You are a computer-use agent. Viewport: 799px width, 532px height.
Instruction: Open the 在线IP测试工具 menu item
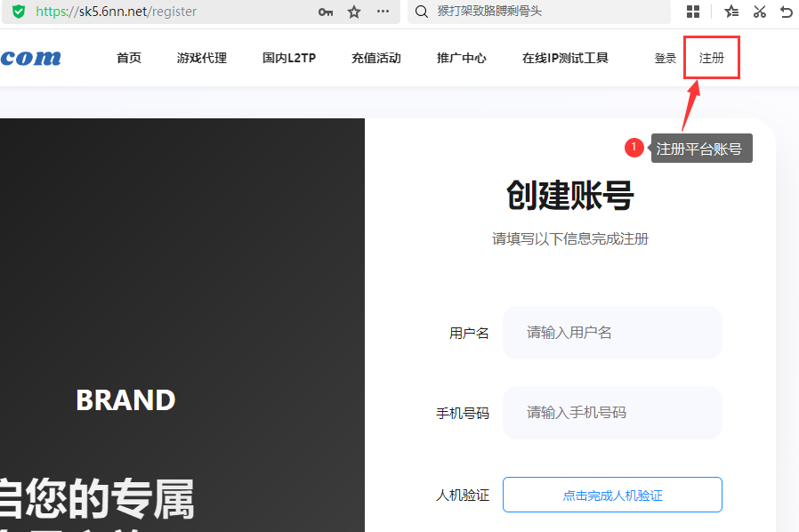pyautogui.click(x=564, y=57)
